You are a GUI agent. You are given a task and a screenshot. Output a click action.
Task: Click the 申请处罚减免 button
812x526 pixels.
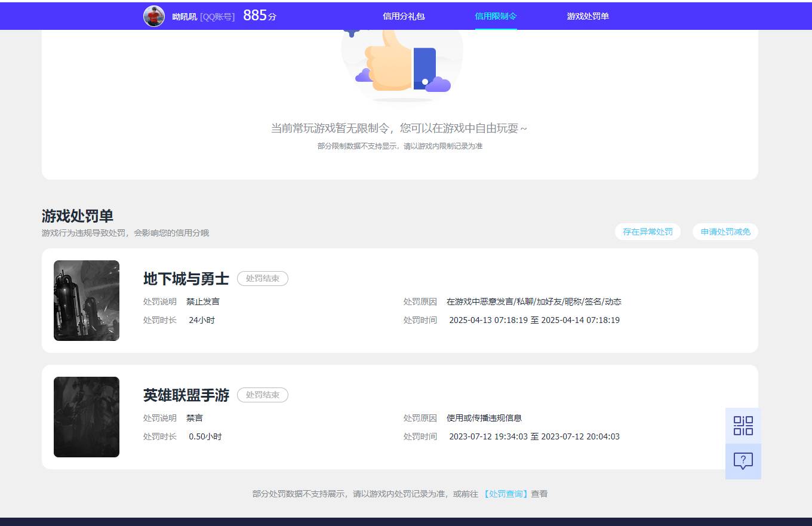725,232
